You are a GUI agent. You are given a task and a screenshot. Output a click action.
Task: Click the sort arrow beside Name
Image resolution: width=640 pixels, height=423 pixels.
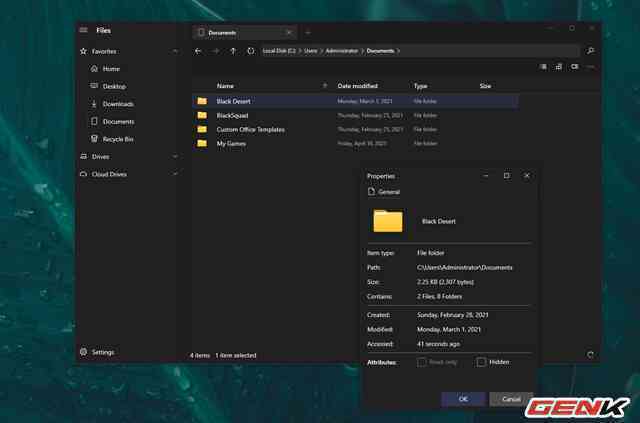tap(325, 85)
